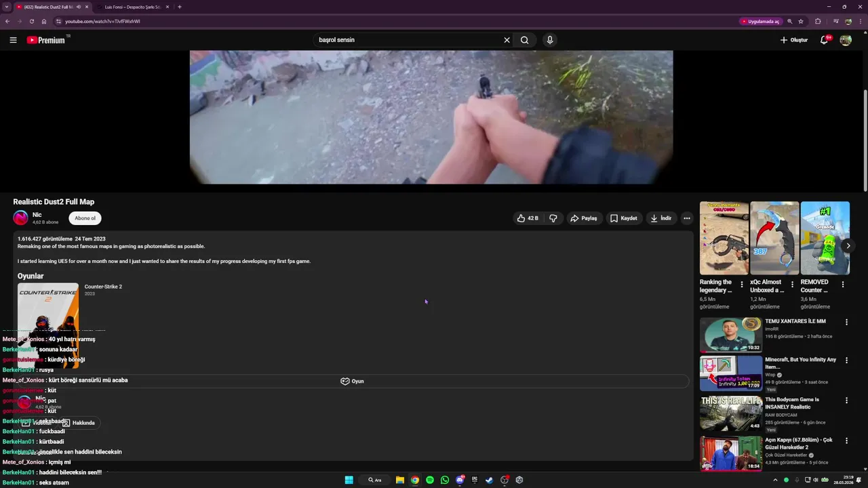
Task: Open REMOVED Counter short
Action: (x=825, y=238)
